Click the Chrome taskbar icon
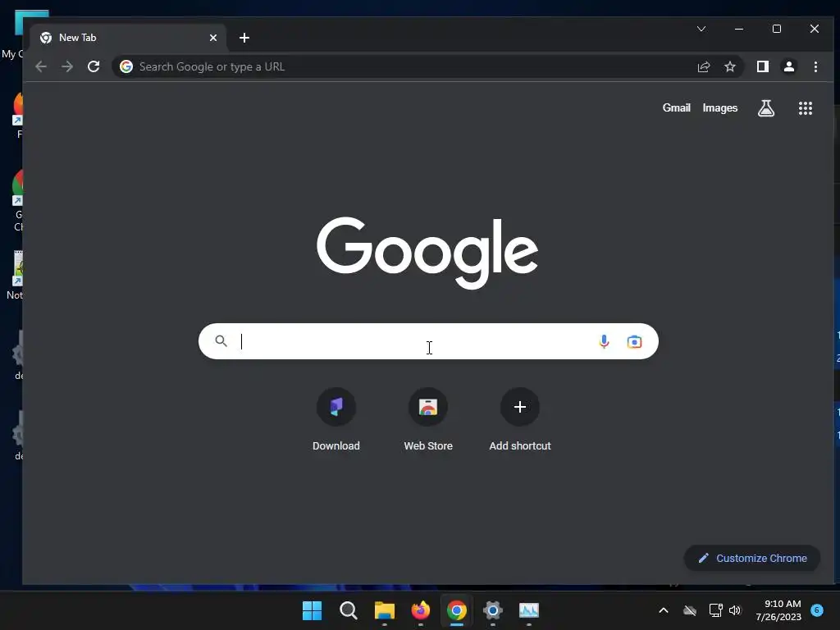Screen dimensions: 840x630 pyautogui.click(x=456, y=610)
